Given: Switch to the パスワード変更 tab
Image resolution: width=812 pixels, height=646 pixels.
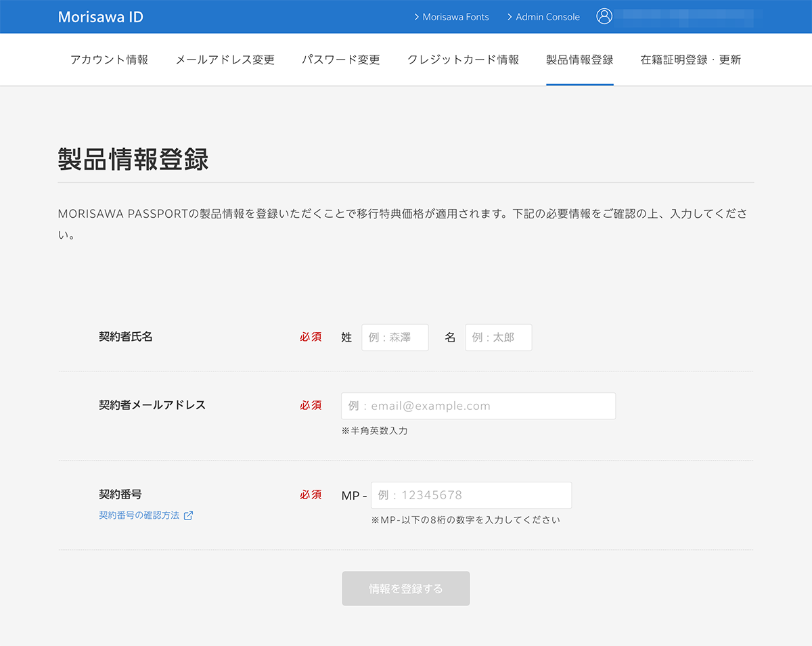Looking at the screenshot, I should click(x=341, y=60).
